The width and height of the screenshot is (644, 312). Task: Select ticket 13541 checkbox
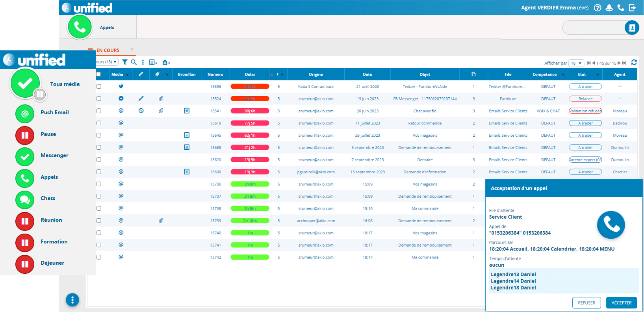[x=99, y=111]
